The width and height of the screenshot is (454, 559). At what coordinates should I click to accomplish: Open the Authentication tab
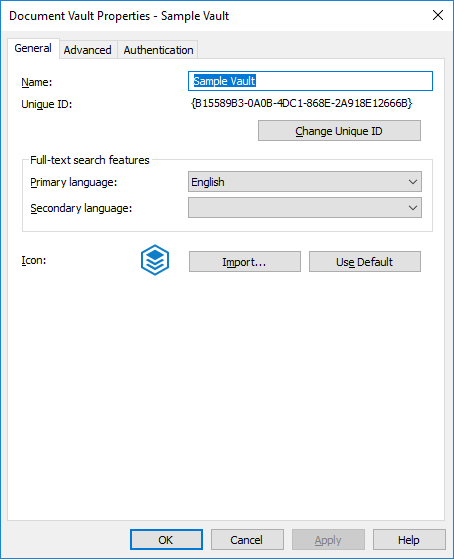point(158,50)
